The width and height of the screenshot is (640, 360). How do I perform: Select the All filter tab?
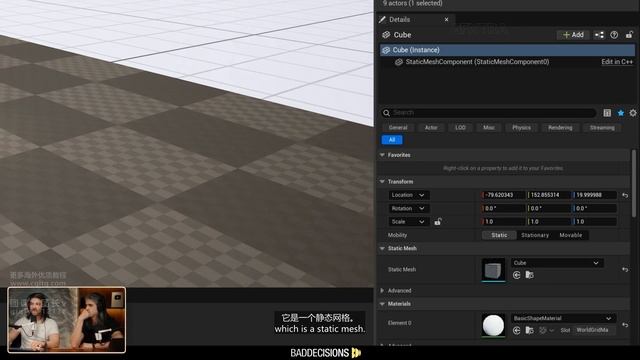392,140
